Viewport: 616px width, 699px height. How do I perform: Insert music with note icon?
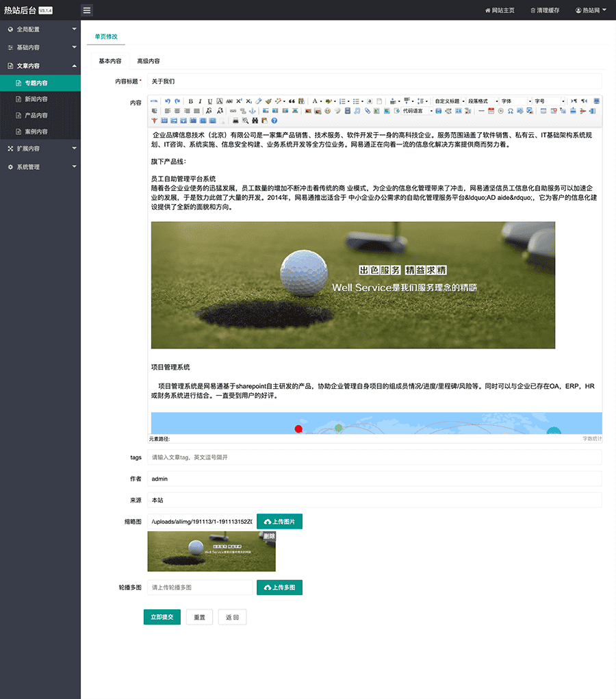point(357,111)
